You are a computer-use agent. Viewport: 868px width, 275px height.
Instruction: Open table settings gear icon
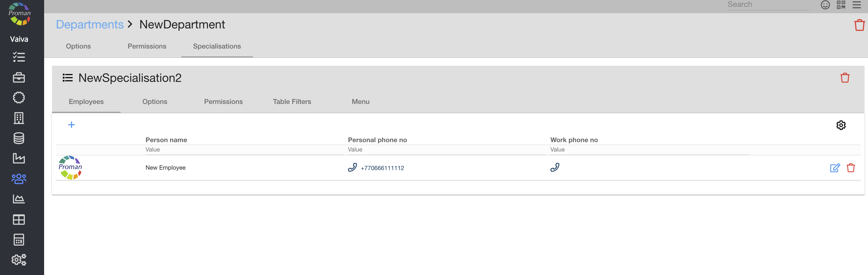841,125
